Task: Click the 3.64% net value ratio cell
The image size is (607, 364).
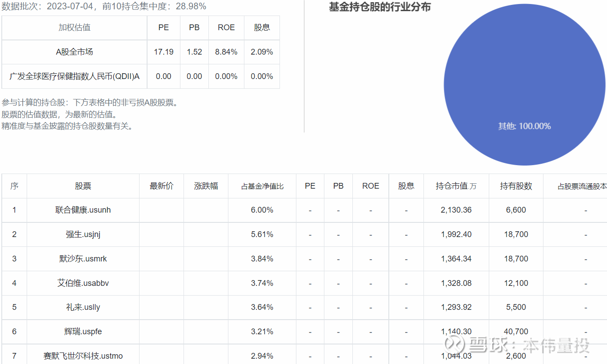Action: [262, 307]
